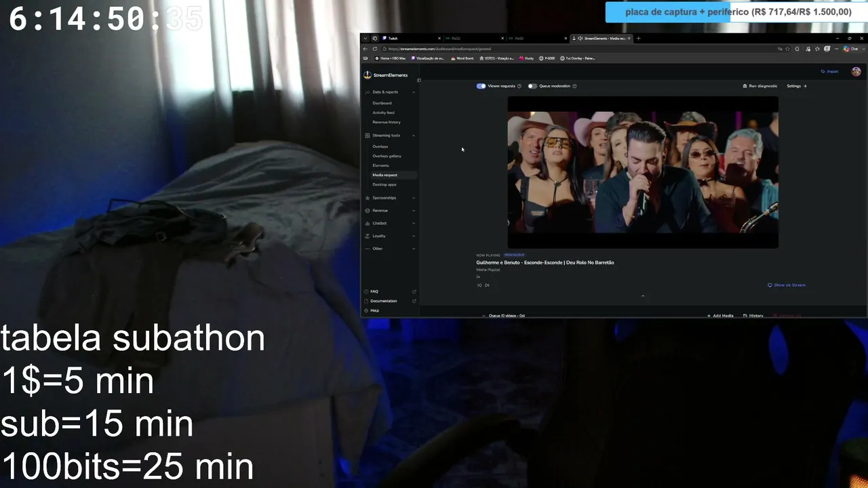The image size is (868, 488).
Task: Close the StreamElements Media request tab
Action: coord(629,39)
